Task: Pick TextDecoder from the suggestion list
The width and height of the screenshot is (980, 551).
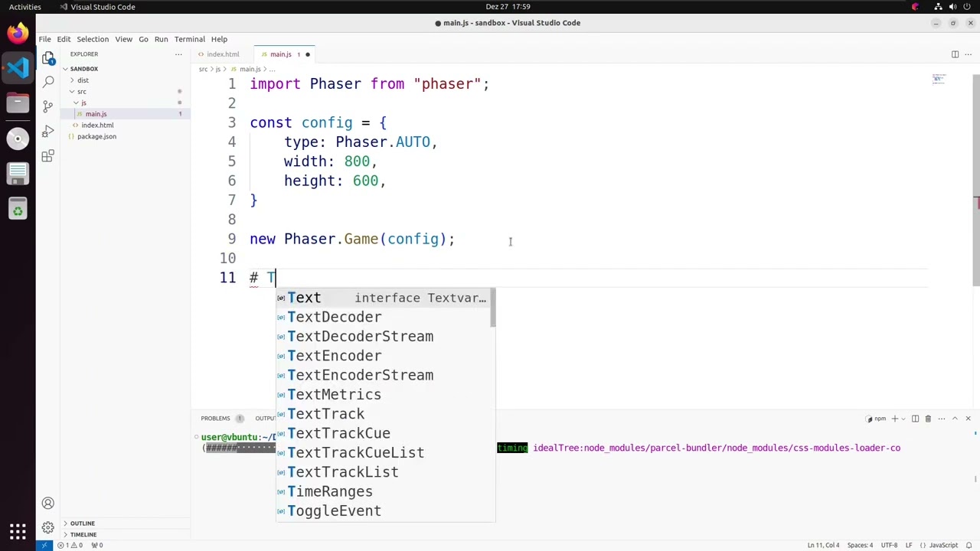Action: (383, 317)
